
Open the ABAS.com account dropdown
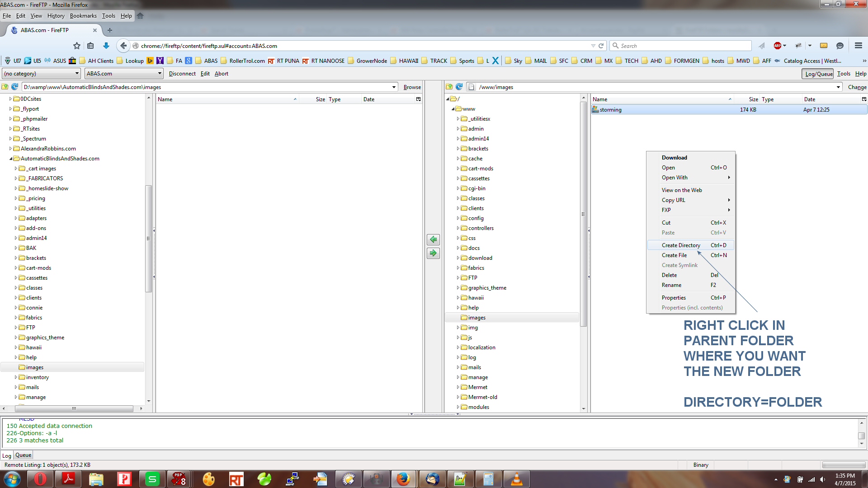pyautogui.click(x=123, y=74)
